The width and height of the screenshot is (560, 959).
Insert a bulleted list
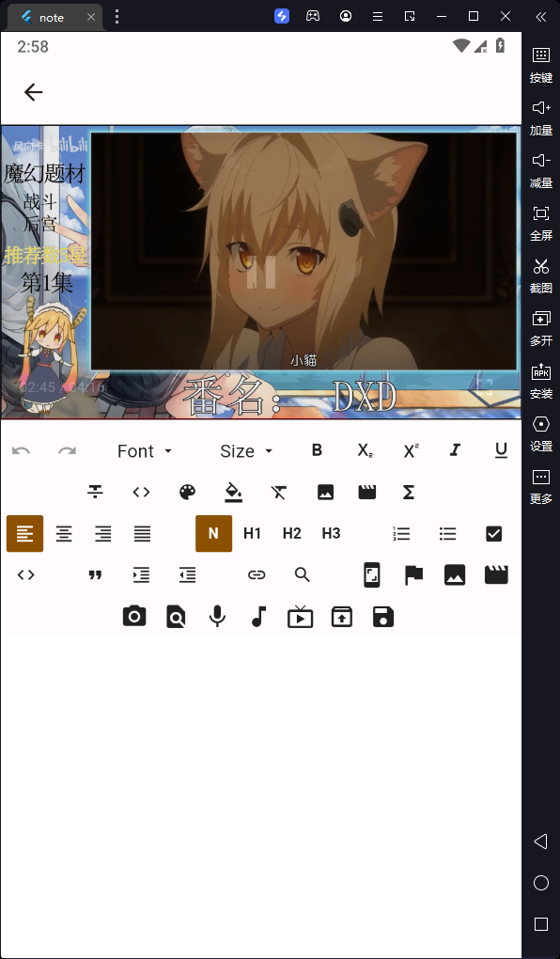[x=447, y=533]
